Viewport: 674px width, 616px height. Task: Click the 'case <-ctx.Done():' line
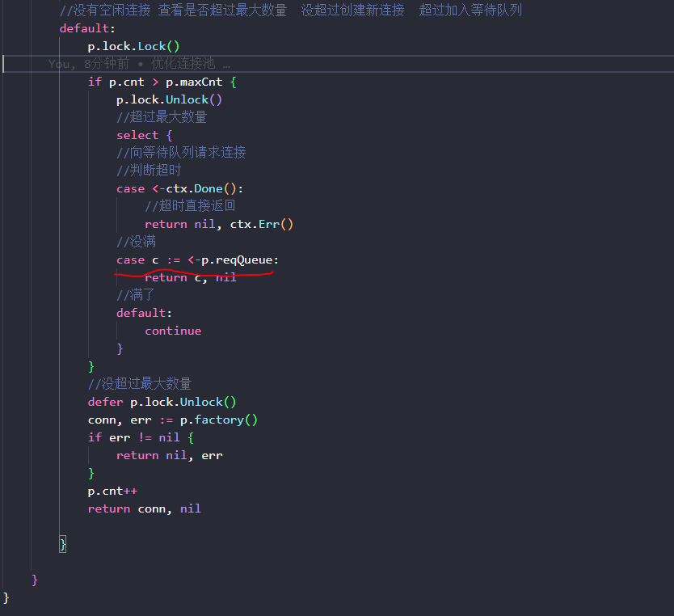179,188
